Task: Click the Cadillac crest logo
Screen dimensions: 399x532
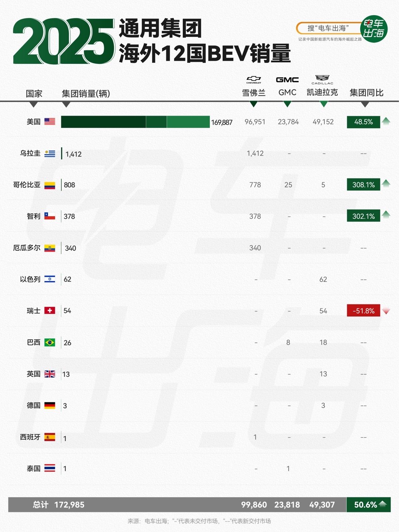Action: tap(322, 79)
